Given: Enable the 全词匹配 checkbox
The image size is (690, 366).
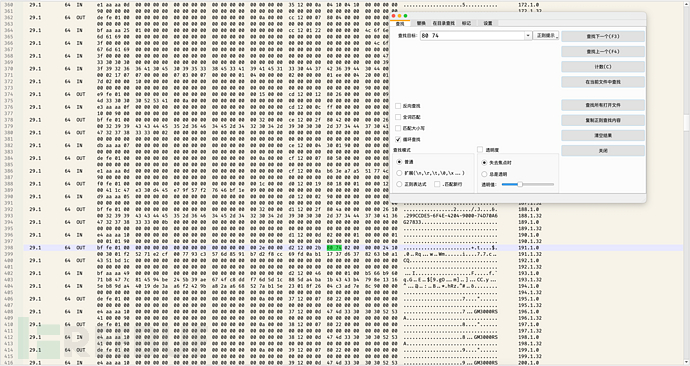Looking at the screenshot, I should point(398,117).
